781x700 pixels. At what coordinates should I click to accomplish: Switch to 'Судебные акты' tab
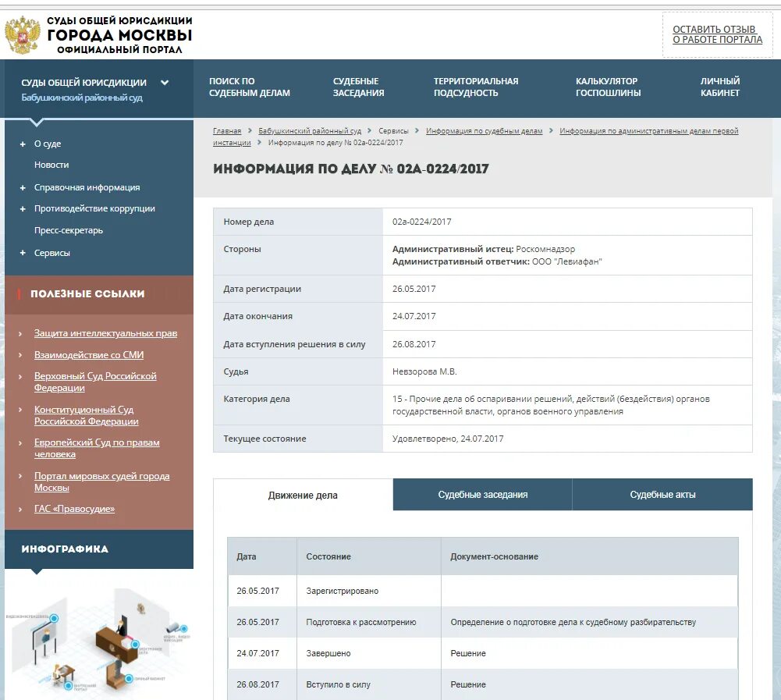click(x=662, y=495)
